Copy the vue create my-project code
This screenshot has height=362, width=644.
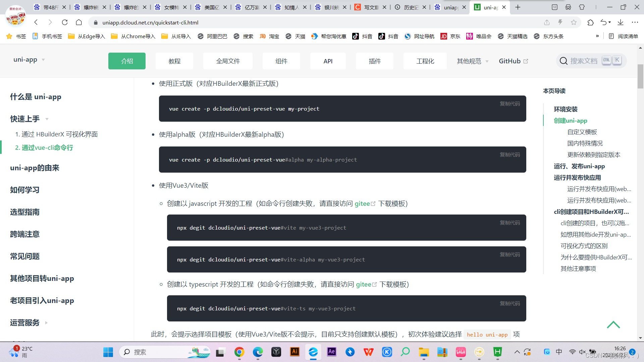(x=509, y=104)
